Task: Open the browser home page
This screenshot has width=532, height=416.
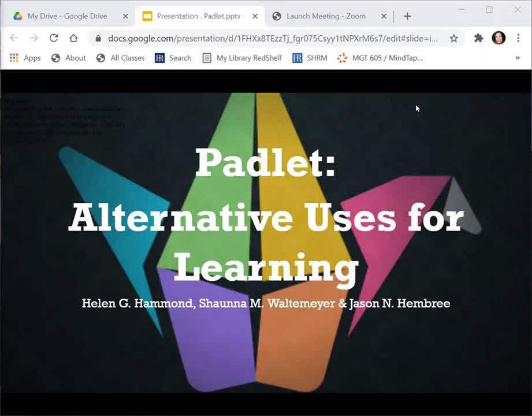Action: click(x=73, y=38)
